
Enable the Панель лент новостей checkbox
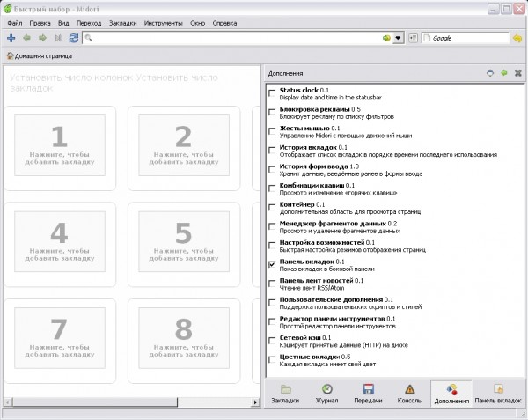(272, 284)
